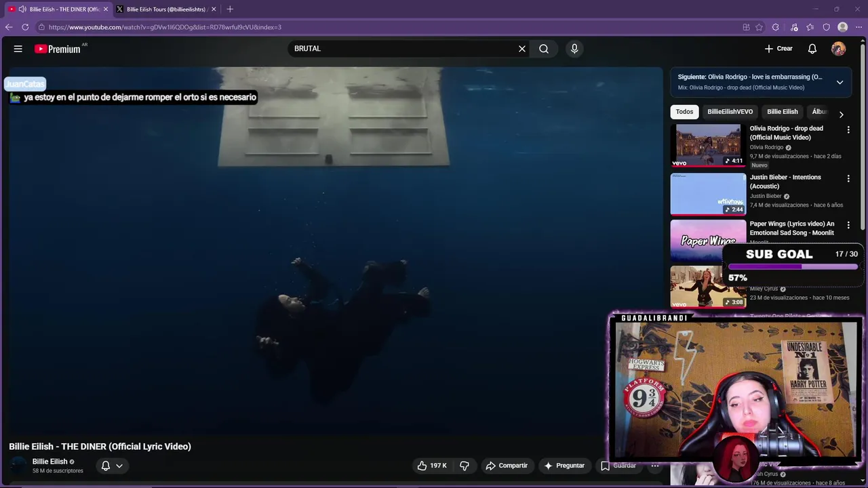
Task: Open the Paper Wings lyrics video thumbnail
Action: coord(708,241)
